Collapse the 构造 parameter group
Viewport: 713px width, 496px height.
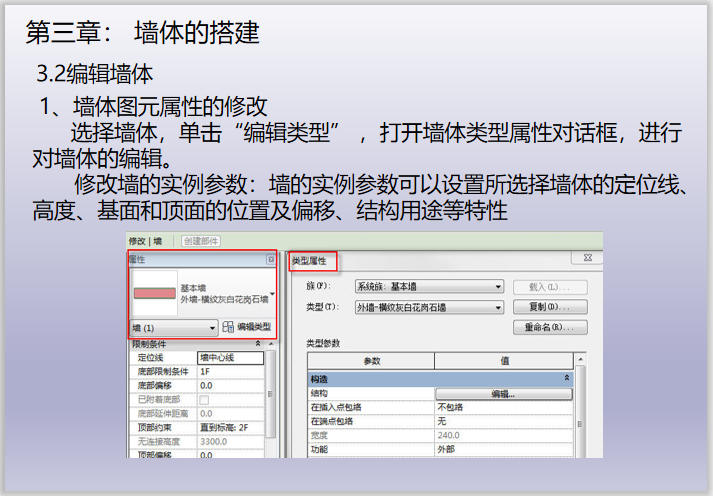click(x=568, y=378)
